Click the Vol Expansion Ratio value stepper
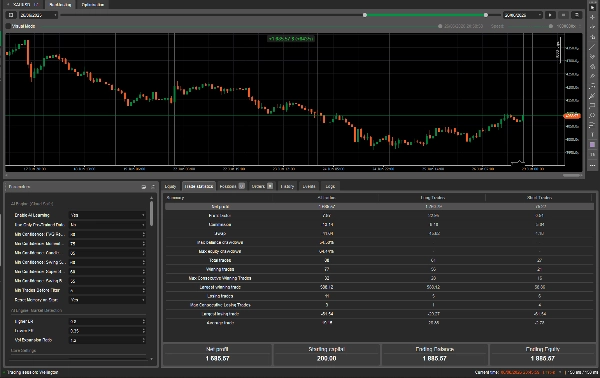 (143, 340)
